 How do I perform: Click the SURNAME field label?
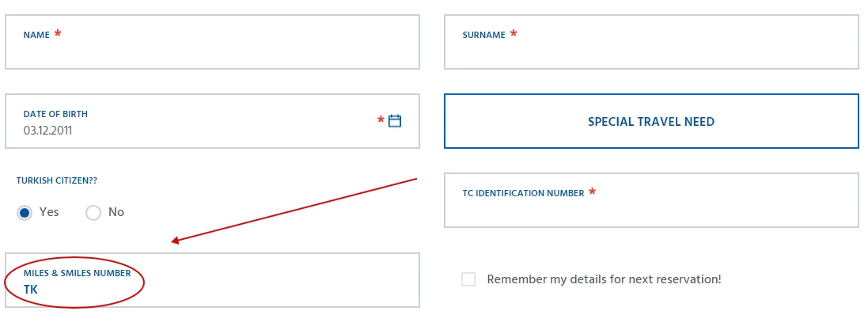point(483,35)
